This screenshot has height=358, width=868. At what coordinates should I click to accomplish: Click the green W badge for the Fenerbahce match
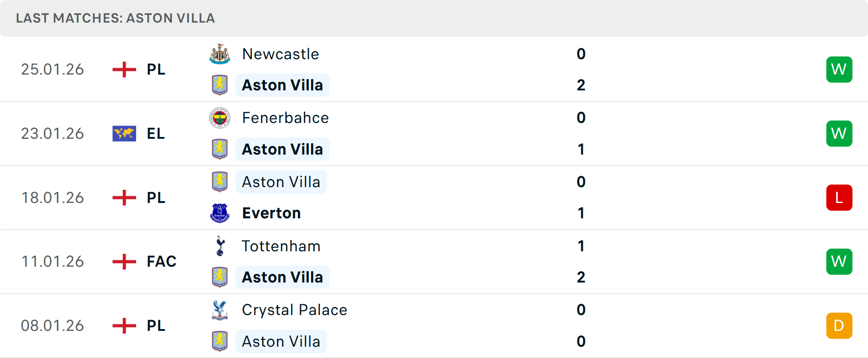pyautogui.click(x=839, y=133)
